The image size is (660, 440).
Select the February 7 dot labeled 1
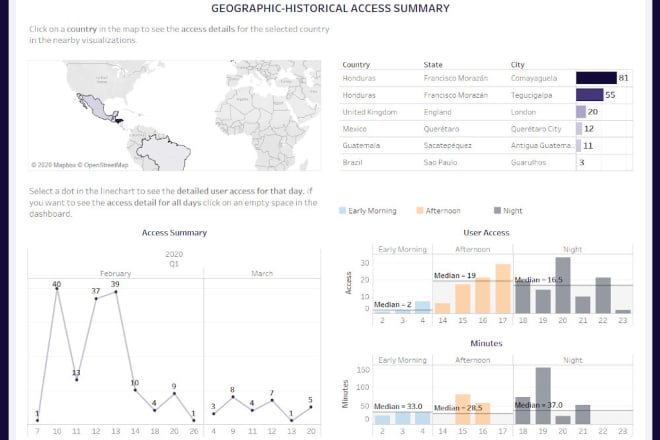click(37, 420)
